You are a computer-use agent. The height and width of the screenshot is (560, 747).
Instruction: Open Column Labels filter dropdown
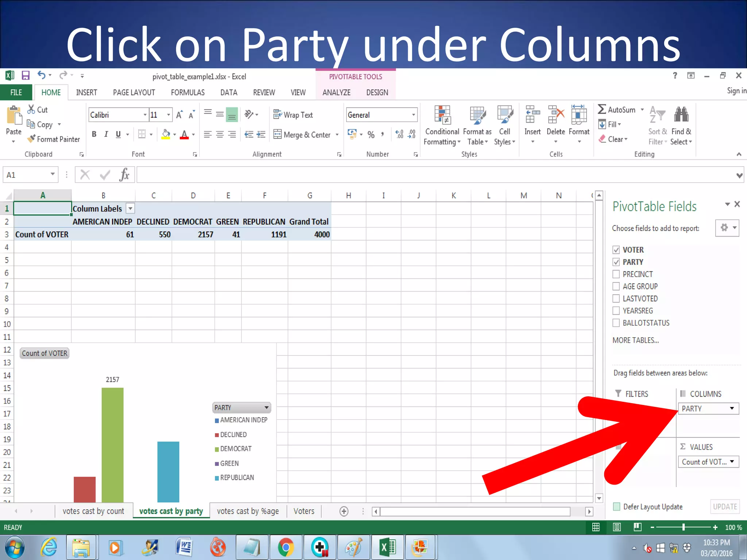(130, 209)
